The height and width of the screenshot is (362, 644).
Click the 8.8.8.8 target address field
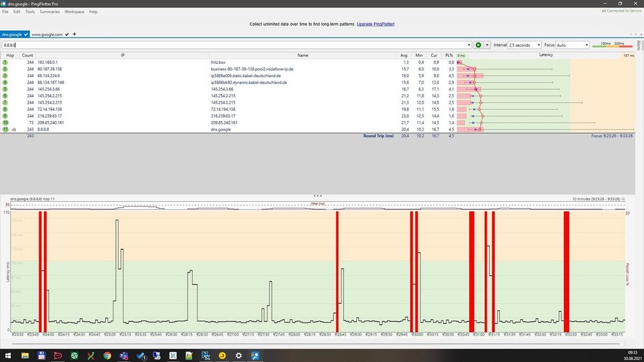click(x=234, y=44)
